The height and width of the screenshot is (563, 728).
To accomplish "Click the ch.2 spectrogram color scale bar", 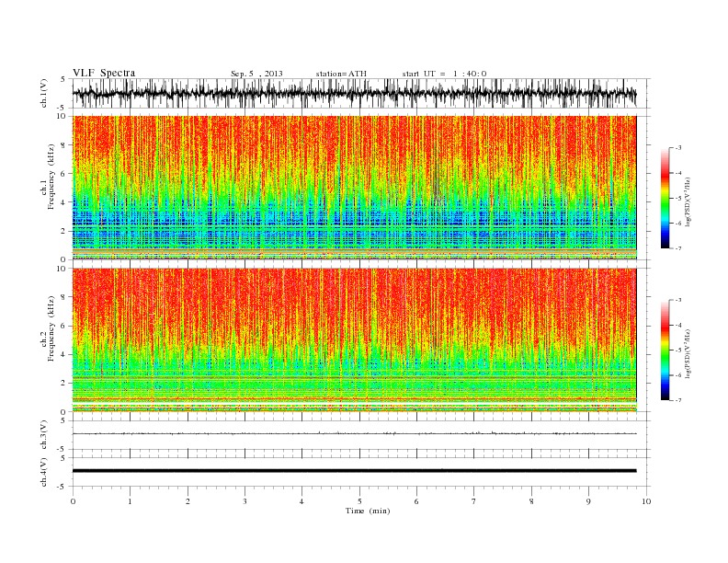I will (665, 350).
